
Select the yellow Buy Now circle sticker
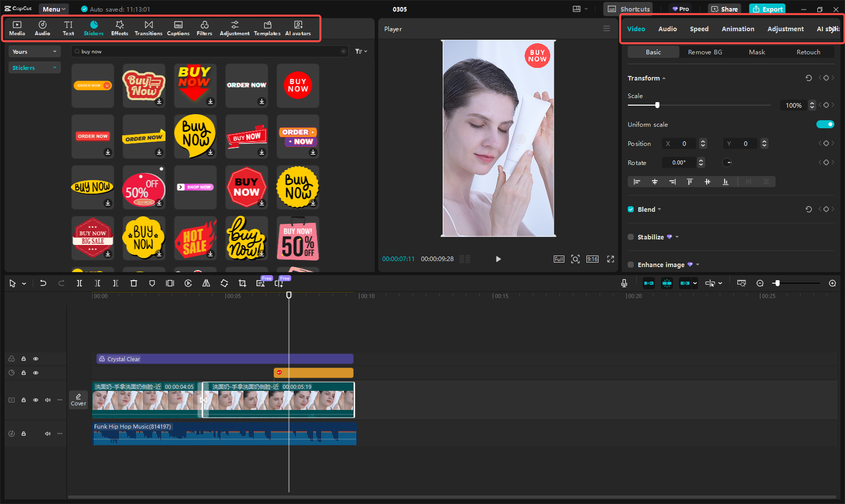point(297,187)
